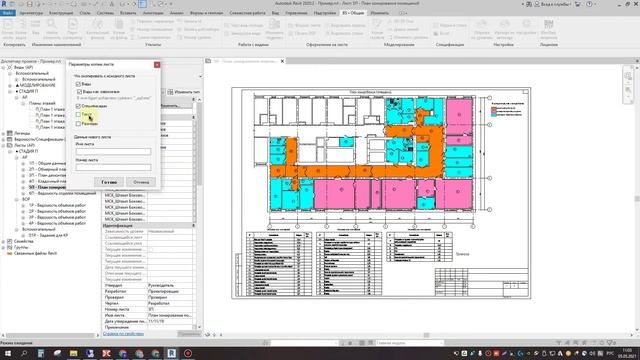Click the navigation wheel in drawing area

click(628, 76)
